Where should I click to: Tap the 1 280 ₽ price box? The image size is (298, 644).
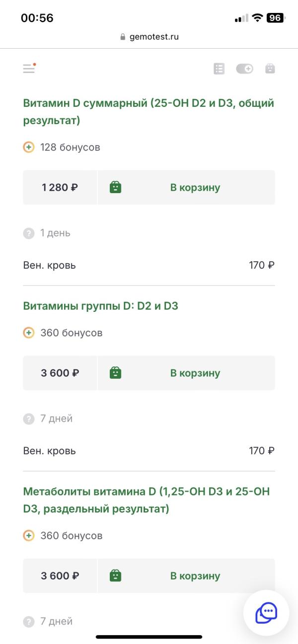click(x=60, y=187)
